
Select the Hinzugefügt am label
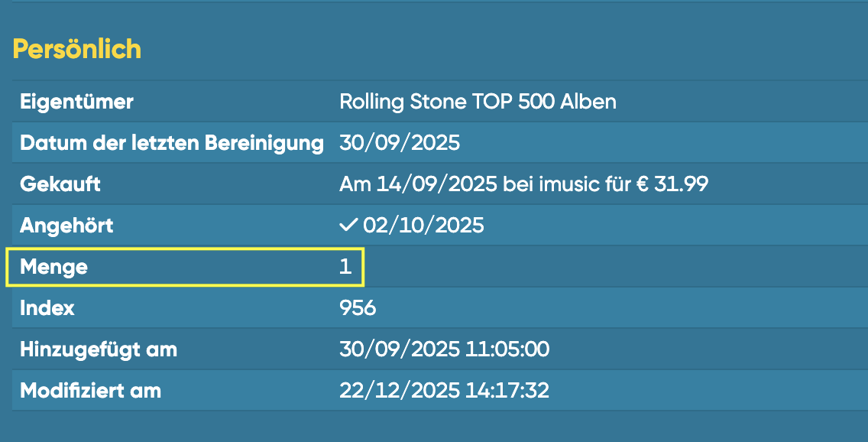point(98,349)
